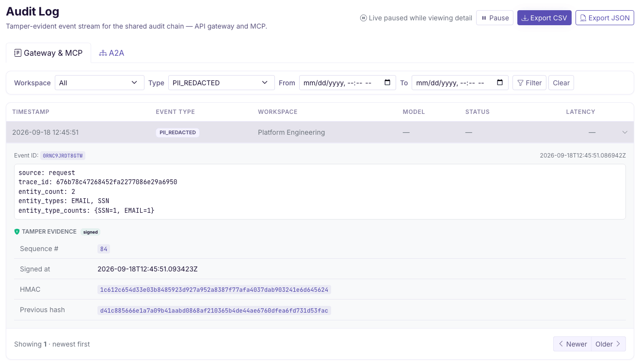Image resolution: width=640 pixels, height=364 pixels.
Task: Export the audit log as JSON
Action: tap(605, 18)
